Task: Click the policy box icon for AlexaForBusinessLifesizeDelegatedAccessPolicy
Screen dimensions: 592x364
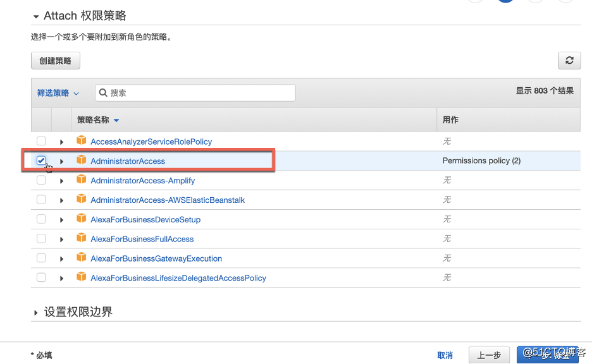Action: tap(81, 277)
